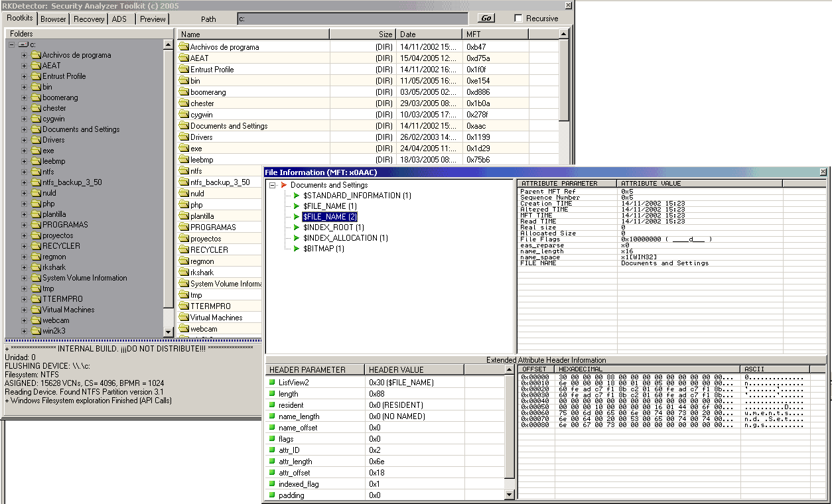Select the $INDEX_ALLOCATION (1) attribute
The image size is (832, 504).
(345, 238)
